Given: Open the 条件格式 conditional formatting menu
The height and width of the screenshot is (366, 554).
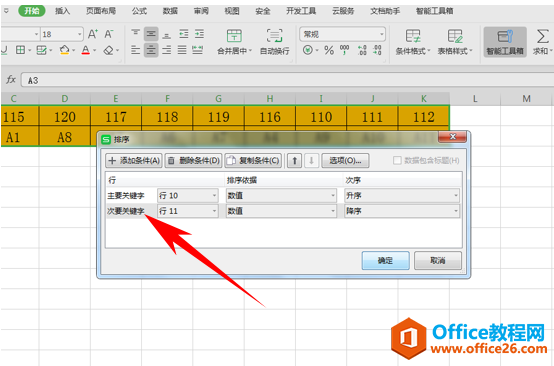Looking at the screenshot, I should point(413,42).
